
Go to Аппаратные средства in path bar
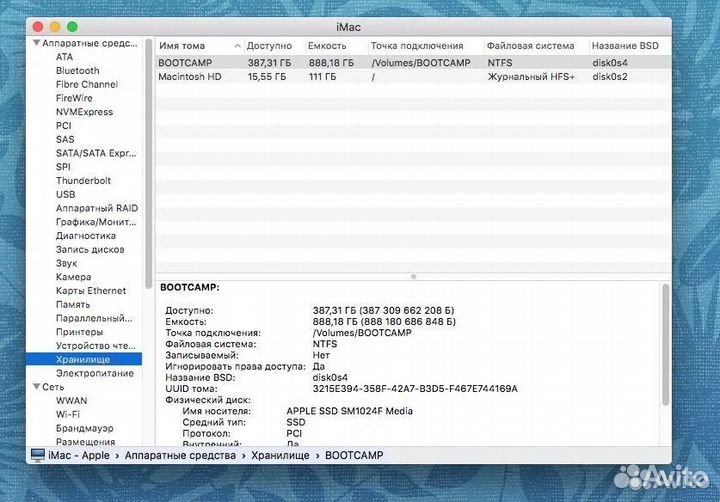(x=180, y=456)
